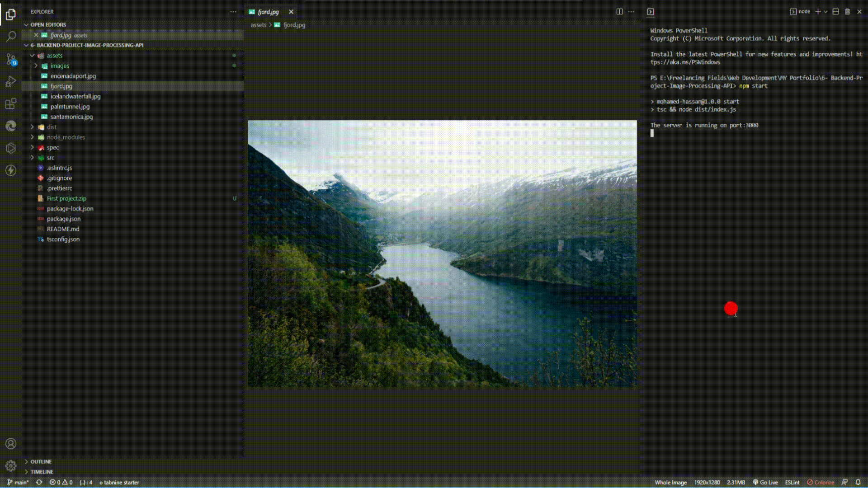Open Source Control view in activity bar
The image size is (868, 488).
pos(11,59)
